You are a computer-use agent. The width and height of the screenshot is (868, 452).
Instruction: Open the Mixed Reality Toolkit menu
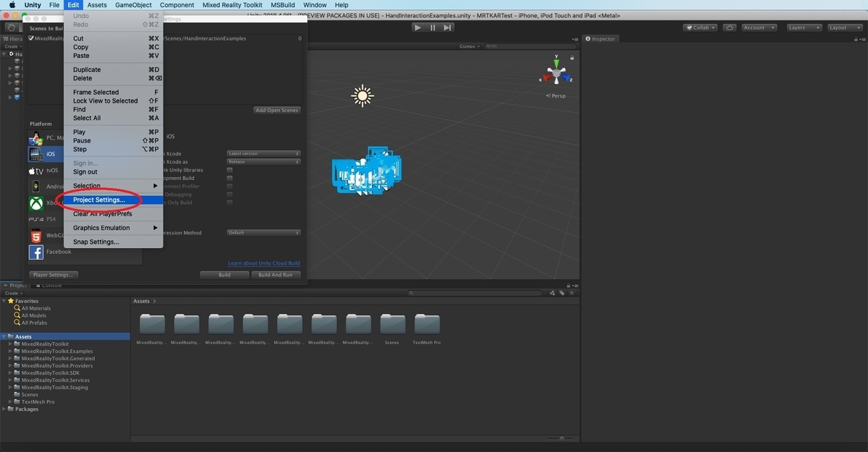(x=232, y=5)
